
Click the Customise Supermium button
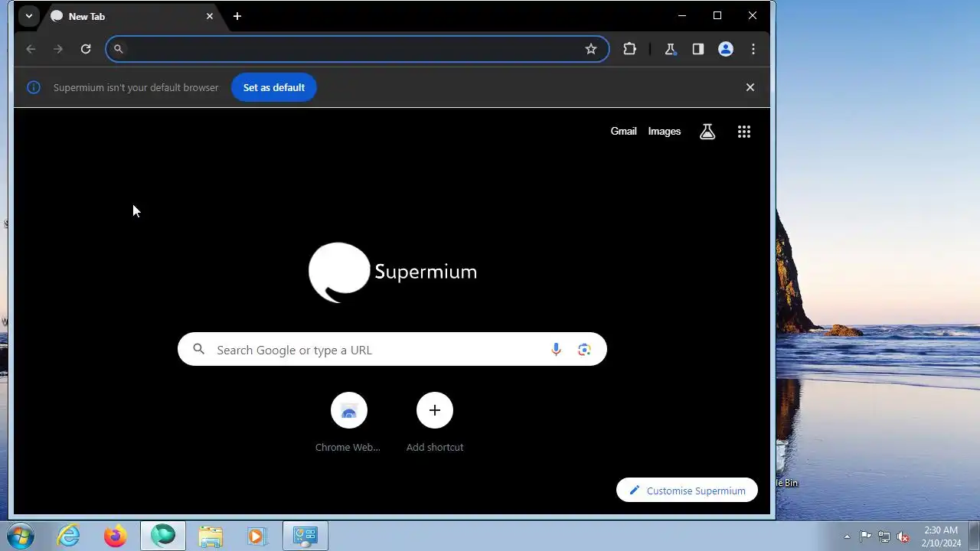point(687,491)
